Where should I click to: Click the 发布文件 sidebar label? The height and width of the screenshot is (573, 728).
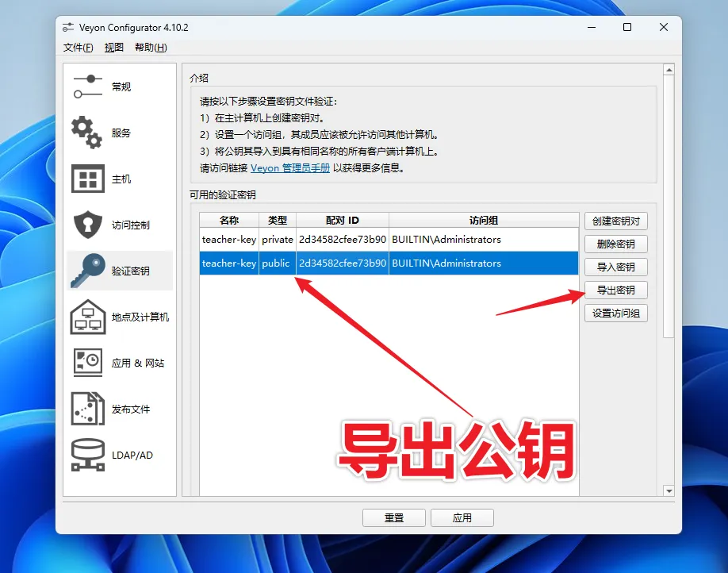point(131,409)
